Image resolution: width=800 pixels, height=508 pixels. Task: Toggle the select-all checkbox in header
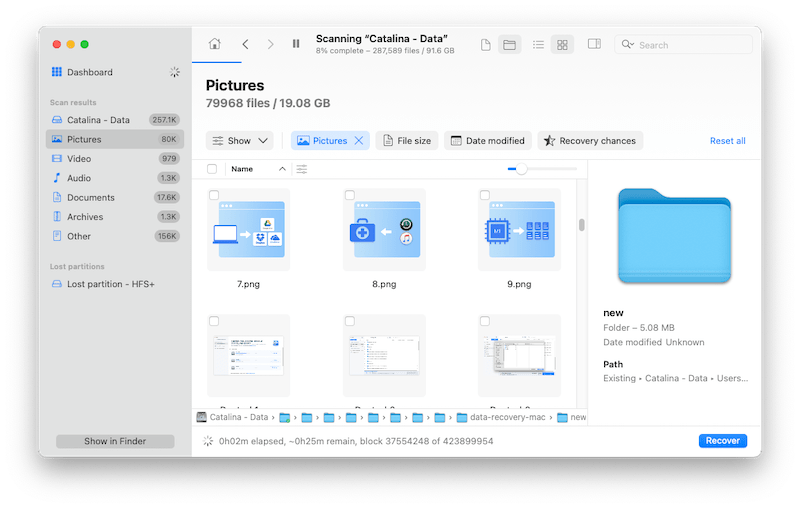click(x=212, y=169)
